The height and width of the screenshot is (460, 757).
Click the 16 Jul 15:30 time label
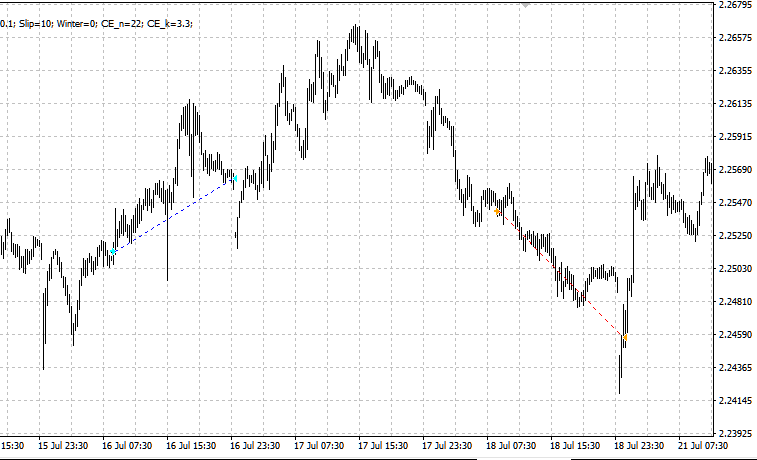coord(191,446)
